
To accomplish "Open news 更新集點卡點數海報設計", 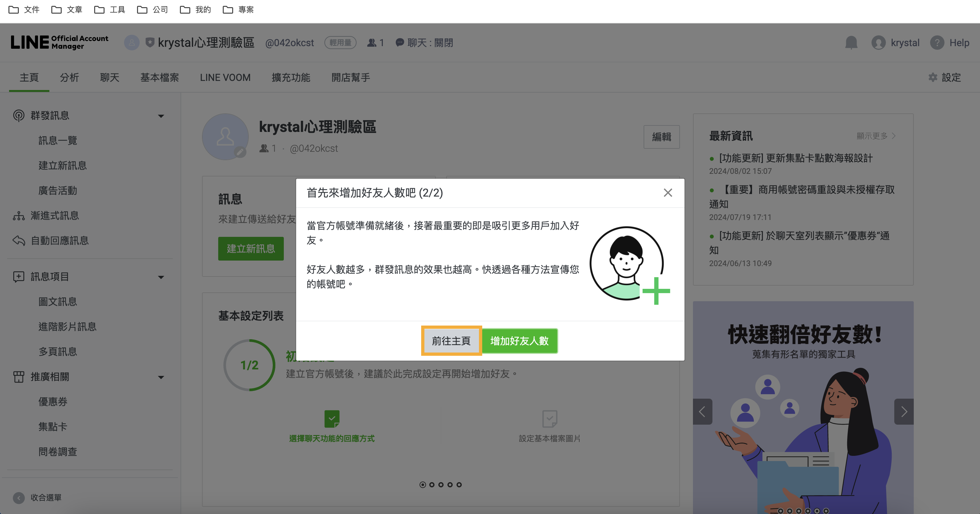I will pyautogui.click(x=796, y=158).
